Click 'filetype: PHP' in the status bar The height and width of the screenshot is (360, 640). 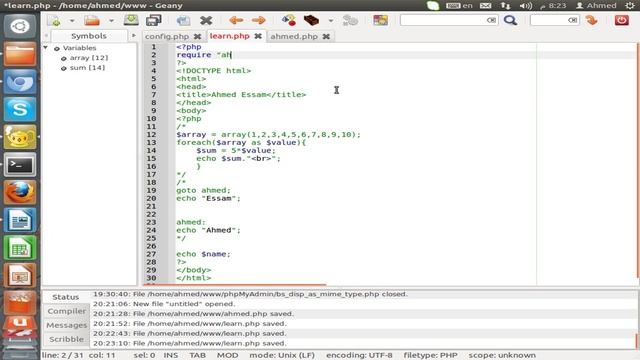click(x=430, y=355)
